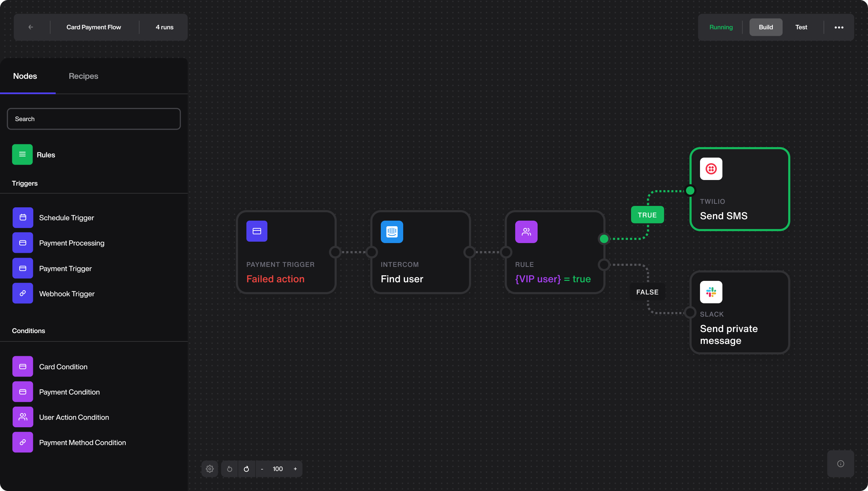Click the redo arrow in bottom toolbar
868x491 pixels.
pyautogui.click(x=246, y=469)
